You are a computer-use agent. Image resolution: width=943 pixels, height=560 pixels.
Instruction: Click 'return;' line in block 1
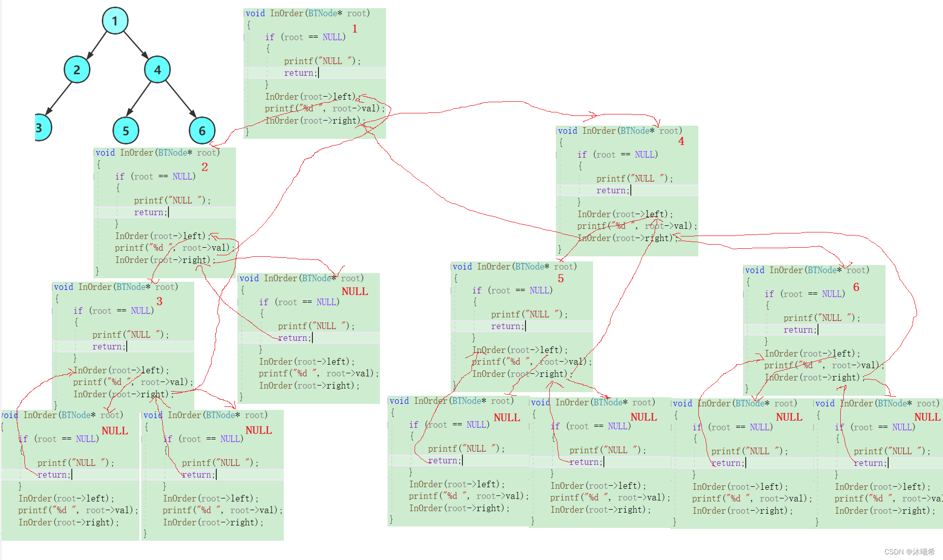pos(301,73)
